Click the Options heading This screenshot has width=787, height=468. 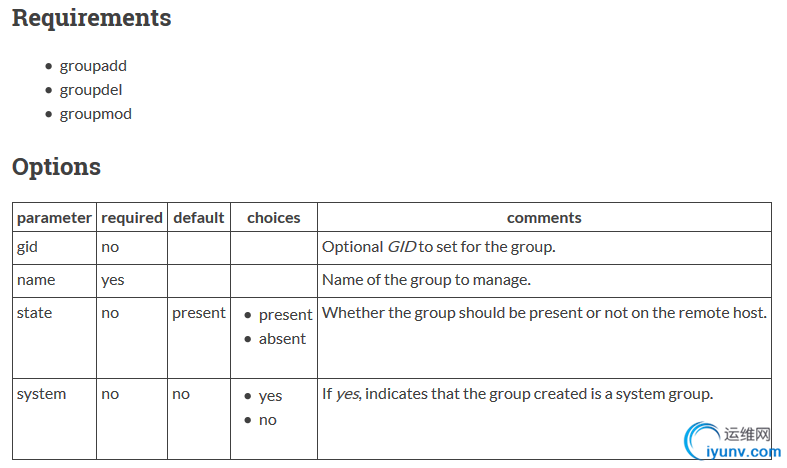click(x=56, y=167)
